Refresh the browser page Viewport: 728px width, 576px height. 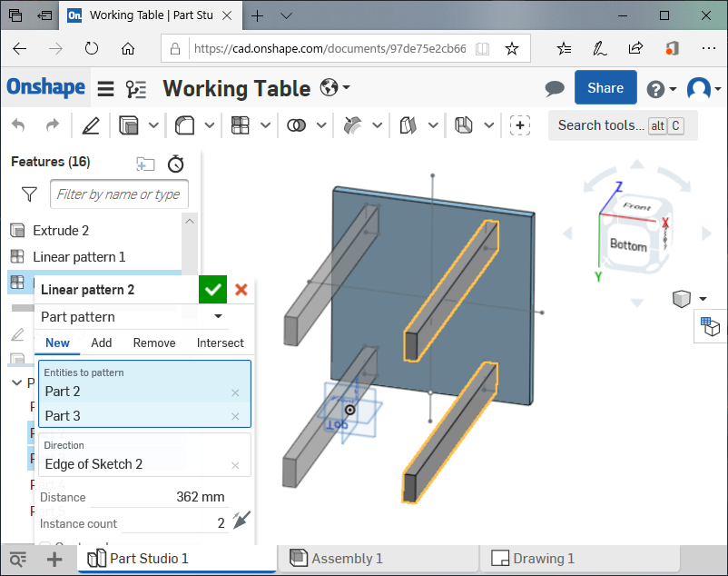point(92,48)
